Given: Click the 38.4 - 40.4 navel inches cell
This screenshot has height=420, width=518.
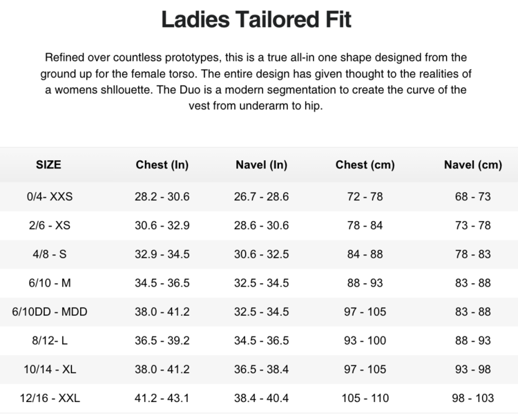Looking at the screenshot, I should [x=261, y=399].
